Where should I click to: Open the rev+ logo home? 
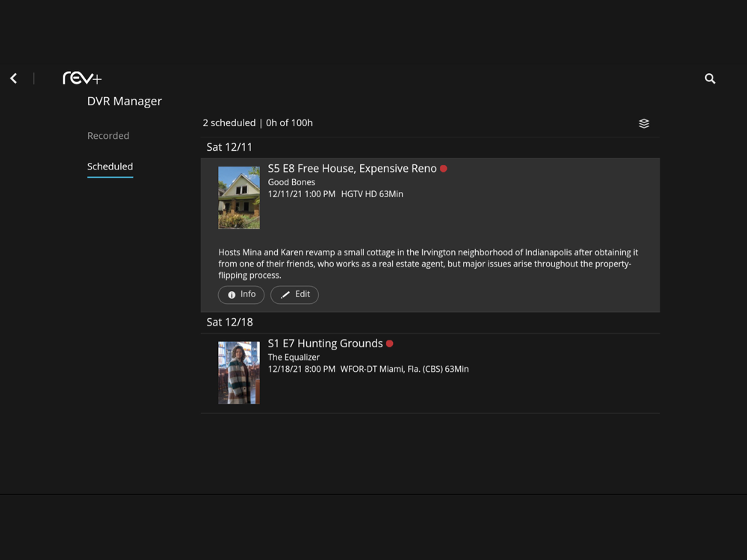pyautogui.click(x=82, y=78)
